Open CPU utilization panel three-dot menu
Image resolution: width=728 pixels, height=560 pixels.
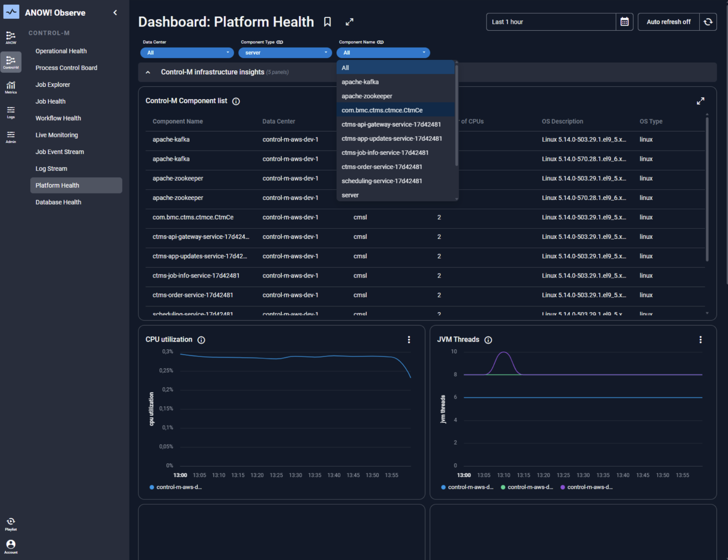(x=409, y=340)
